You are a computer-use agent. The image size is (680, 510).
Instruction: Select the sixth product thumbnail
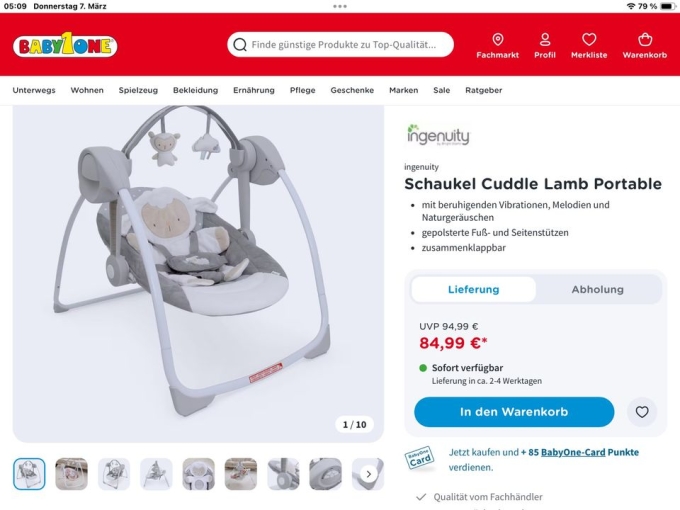(x=241, y=474)
